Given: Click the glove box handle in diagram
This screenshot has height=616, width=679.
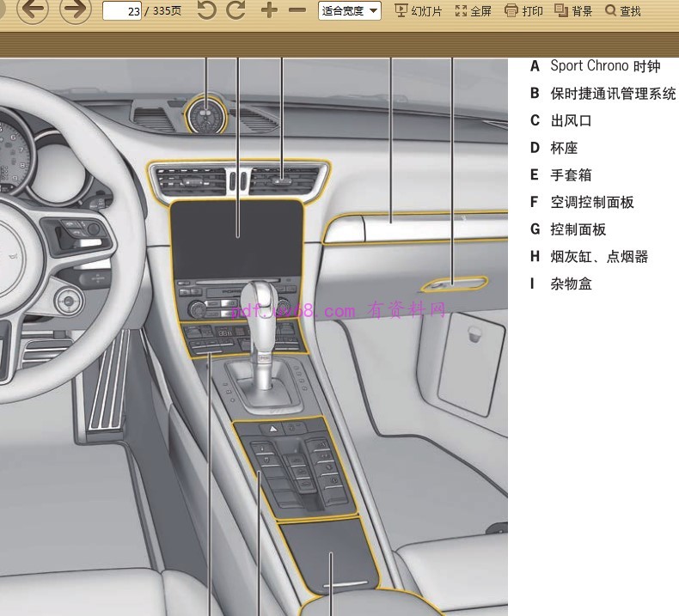Looking at the screenshot, I should pos(452,283).
